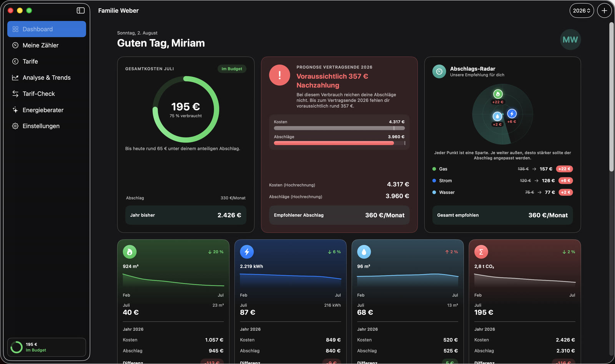This screenshot has height=364, width=615.
Task: Open Tarif-Check from the sidebar
Action: 47,94
